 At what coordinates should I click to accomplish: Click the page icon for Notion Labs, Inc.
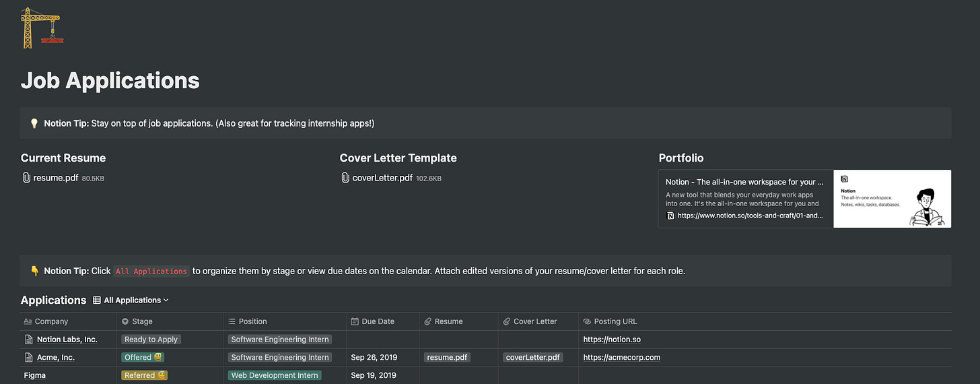[28, 340]
